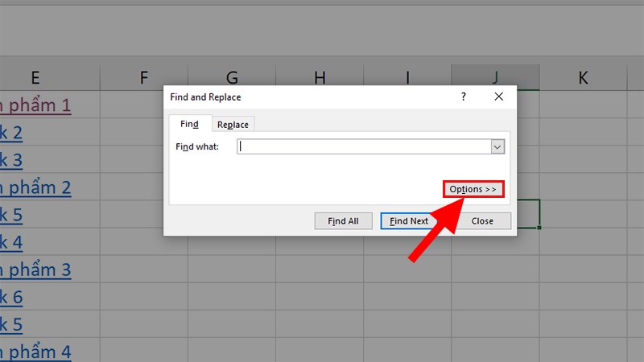Click the Close button in dialog footer
This screenshot has height=362, width=644.
point(482,220)
